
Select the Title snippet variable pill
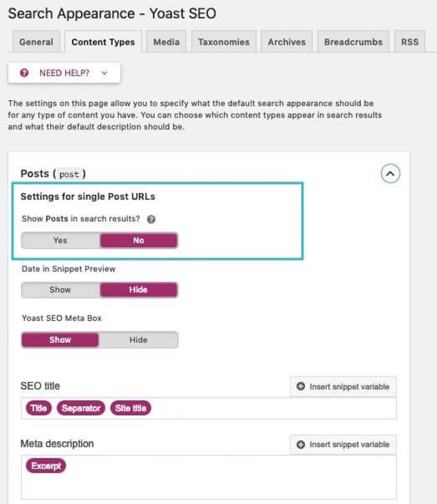click(x=38, y=408)
